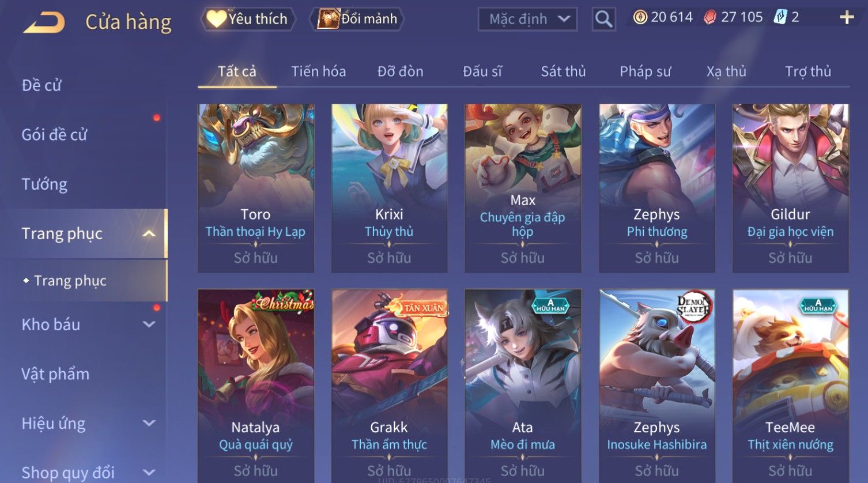
Task: Open search with the magnifier icon
Action: [603, 19]
